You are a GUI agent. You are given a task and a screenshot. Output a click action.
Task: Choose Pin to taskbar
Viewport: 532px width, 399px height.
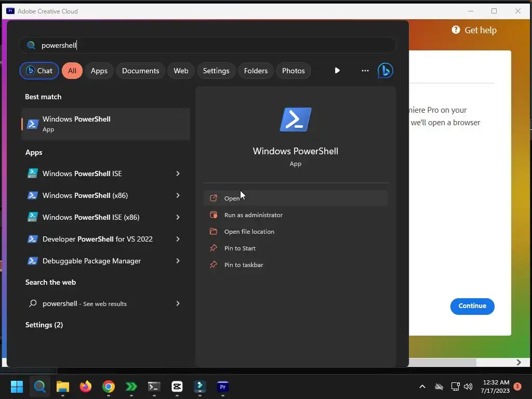click(296, 264)
